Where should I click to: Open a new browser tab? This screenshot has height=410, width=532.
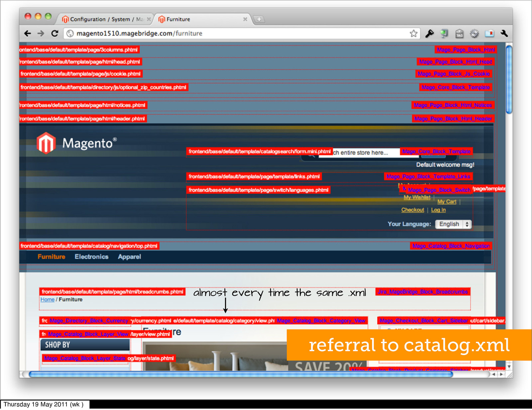259,19
